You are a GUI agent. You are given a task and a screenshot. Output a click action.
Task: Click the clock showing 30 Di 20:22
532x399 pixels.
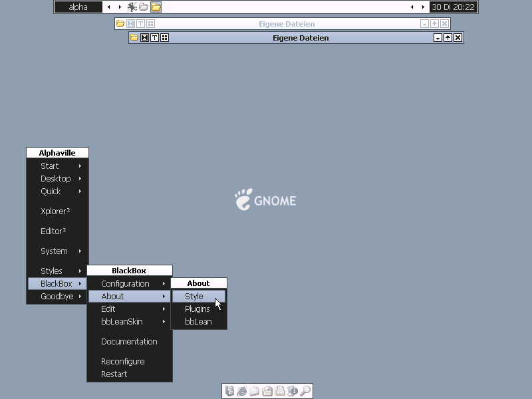[x=454, y=7]
